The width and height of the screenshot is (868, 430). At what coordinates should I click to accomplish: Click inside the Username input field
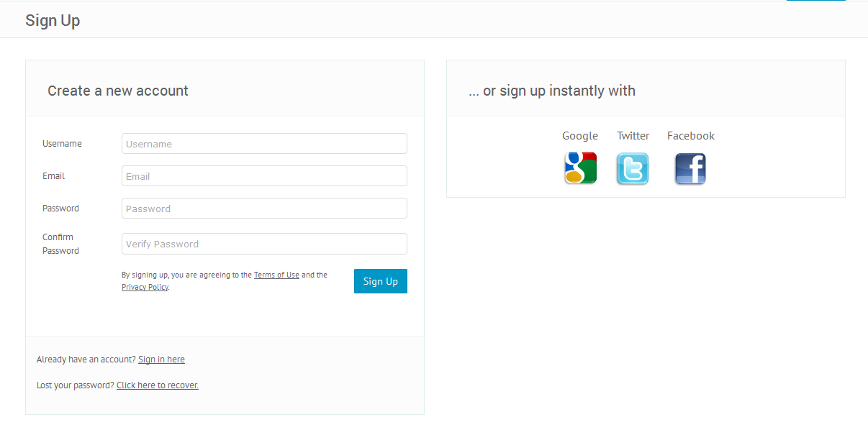pyautogui.click(x=264, y=143)
